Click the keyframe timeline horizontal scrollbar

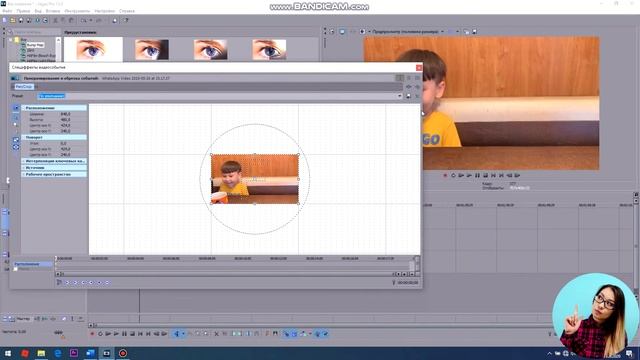(227, 274)
